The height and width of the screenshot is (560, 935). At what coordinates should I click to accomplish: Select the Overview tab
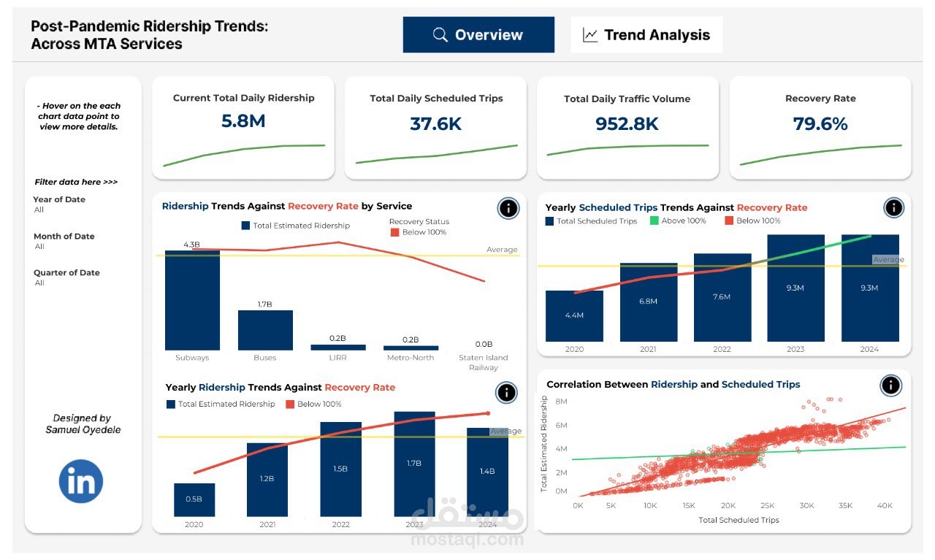tap(478, 34)
